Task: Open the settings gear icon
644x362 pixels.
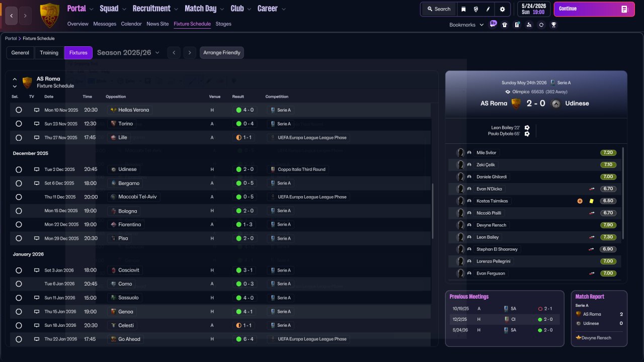Action: click(x=502, y=9)
